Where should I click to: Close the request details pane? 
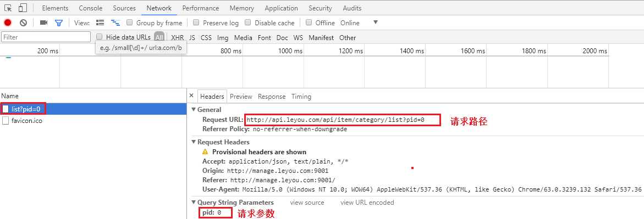click(191, 96)
